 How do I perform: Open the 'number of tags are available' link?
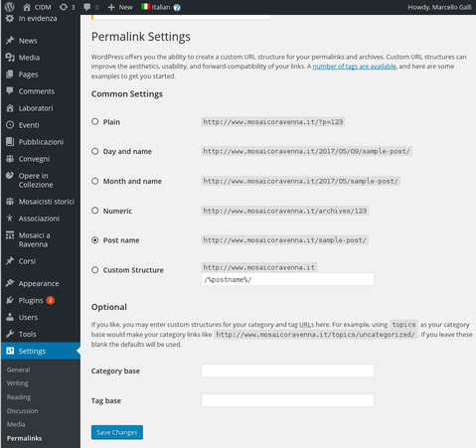[354, 67]
